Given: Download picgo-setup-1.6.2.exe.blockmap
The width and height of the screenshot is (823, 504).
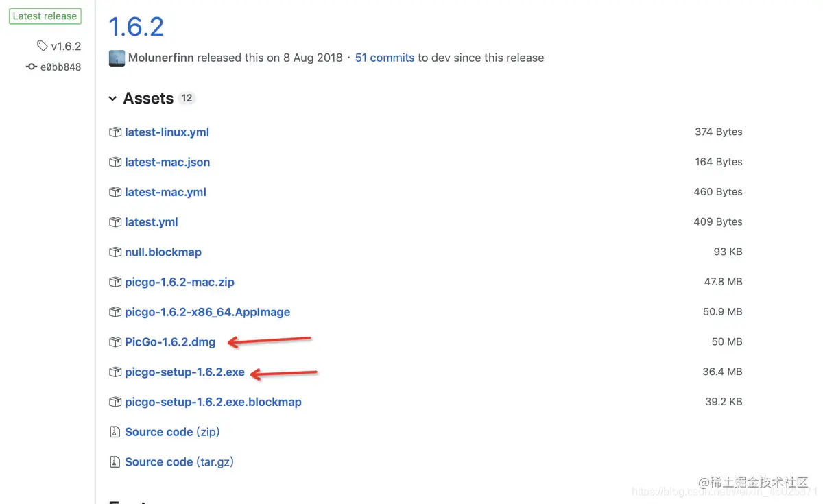Looking at the screenshot, I should (x=213, y=403).
